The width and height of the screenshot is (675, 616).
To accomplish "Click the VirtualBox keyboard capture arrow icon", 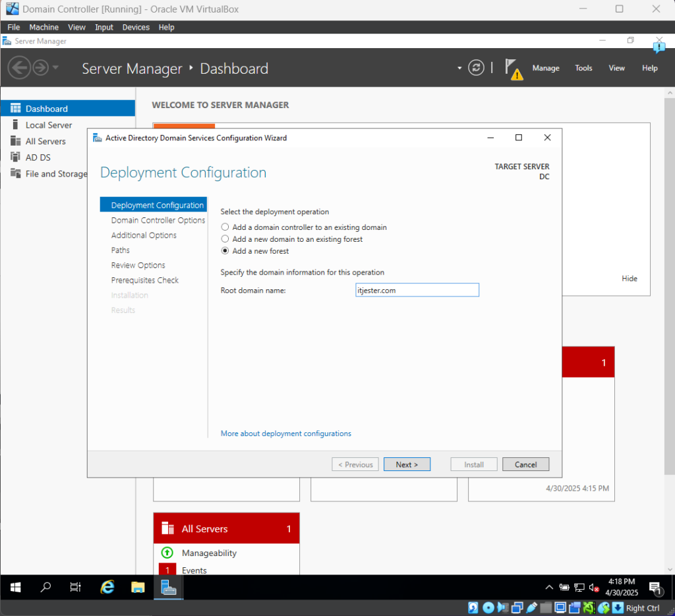I will (618, 607).
